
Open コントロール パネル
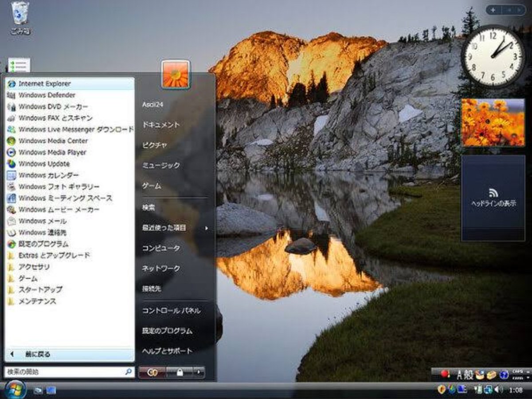pos(171,311)
